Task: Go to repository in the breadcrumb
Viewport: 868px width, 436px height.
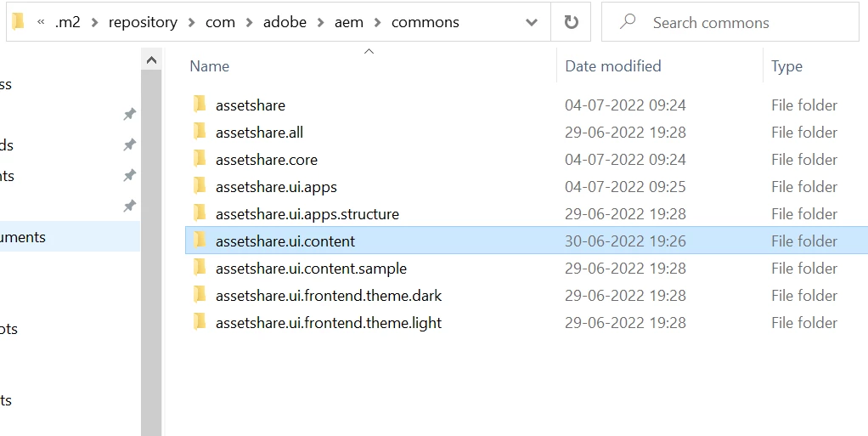Action: coord(143,22)
